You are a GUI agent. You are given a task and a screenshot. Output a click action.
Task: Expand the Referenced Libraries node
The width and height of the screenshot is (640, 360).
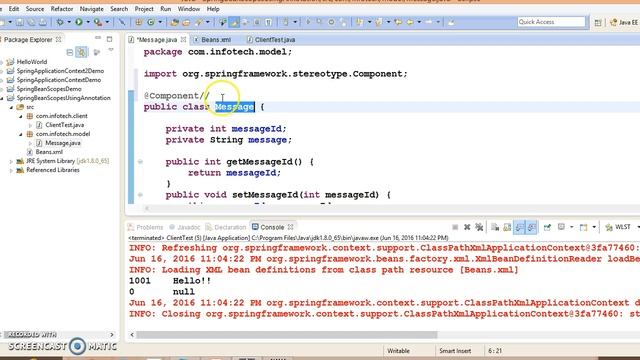[x=11, y=171]
